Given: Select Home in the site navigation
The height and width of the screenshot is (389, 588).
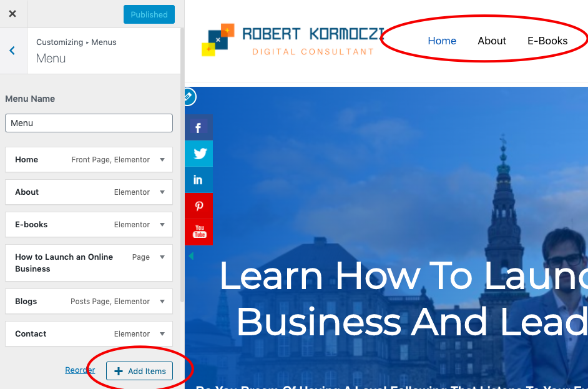Looking at the screenshot, I should [x=442, y=41].
